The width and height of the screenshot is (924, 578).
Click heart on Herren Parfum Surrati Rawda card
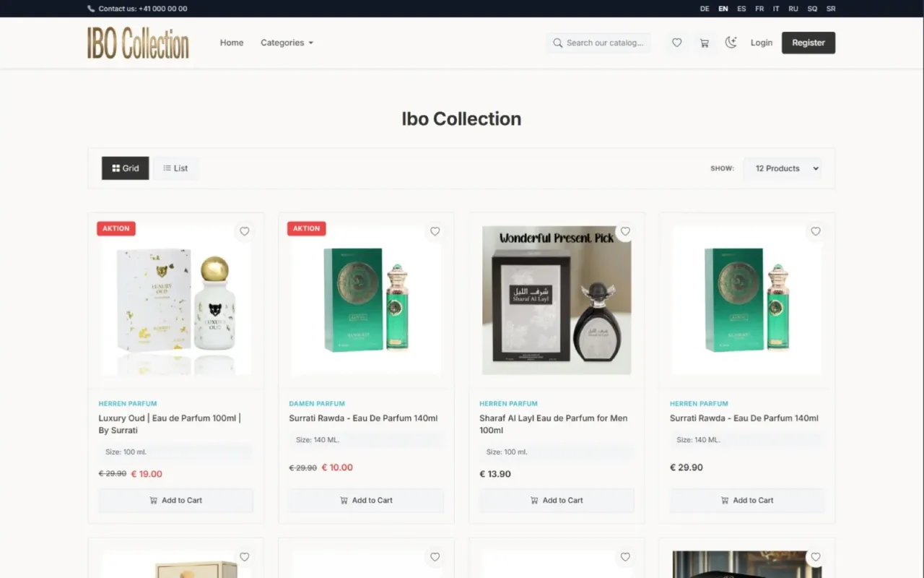[816, 232]
